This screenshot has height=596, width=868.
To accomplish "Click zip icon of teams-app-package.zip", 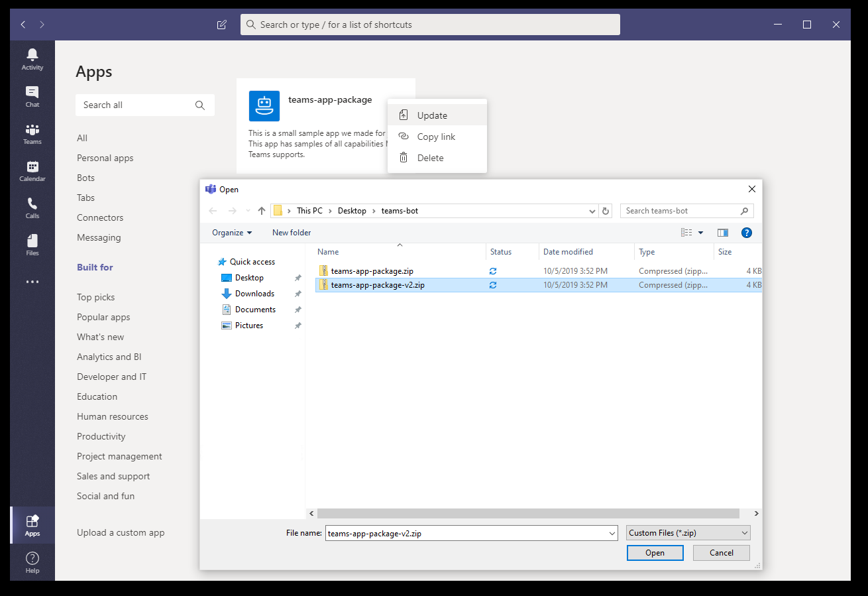I will pyautogui.click(x=323, y=270).
